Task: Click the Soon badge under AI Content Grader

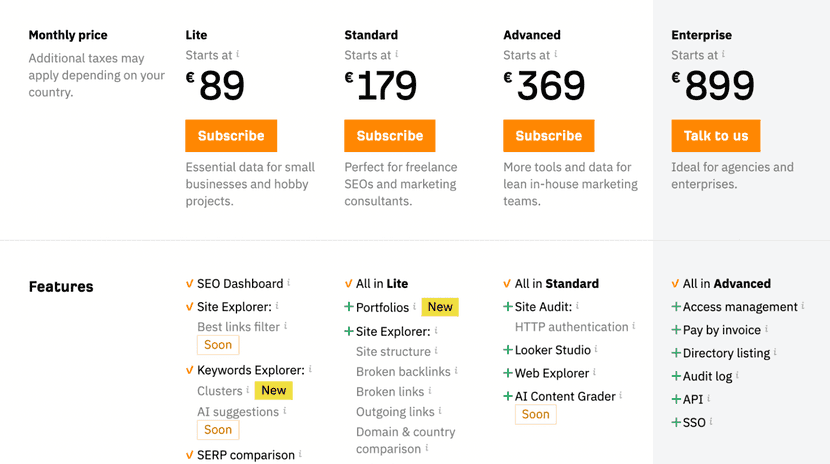Action: point(535,414)
